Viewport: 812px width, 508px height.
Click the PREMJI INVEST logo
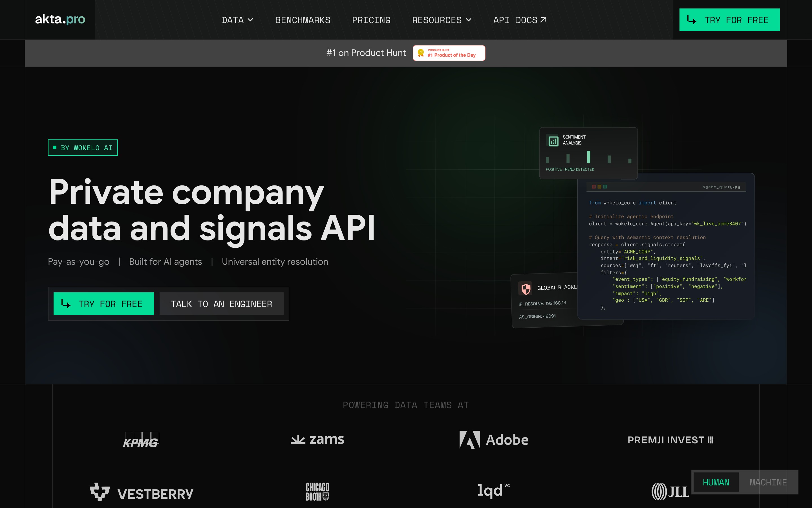(670, 440)
